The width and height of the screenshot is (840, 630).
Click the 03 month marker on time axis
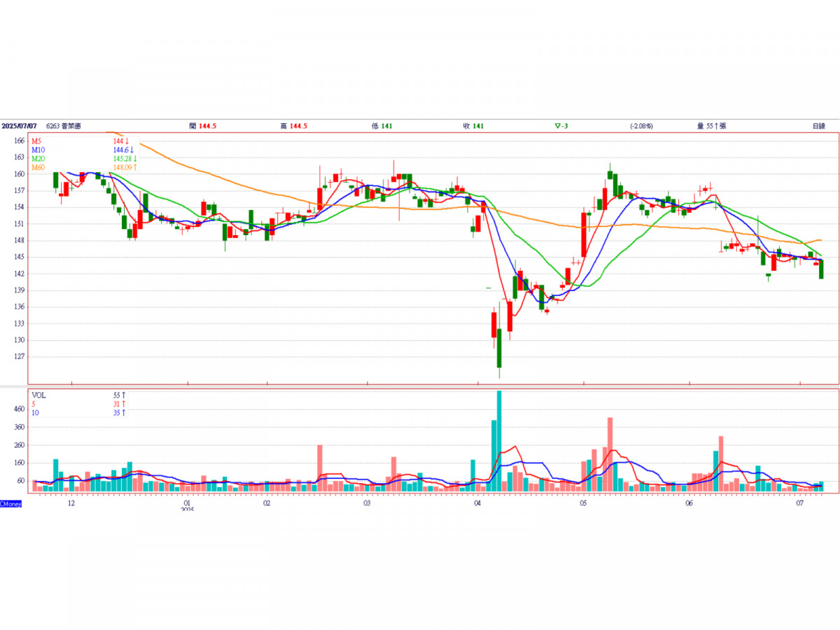coord(367,503)
